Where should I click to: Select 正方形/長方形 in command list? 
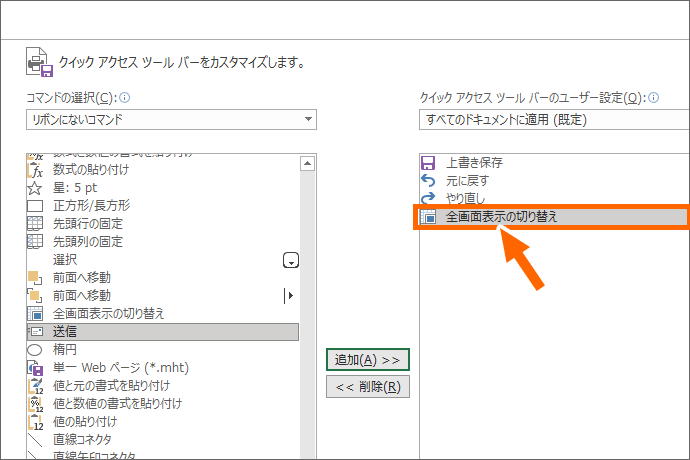click(92, 206)
